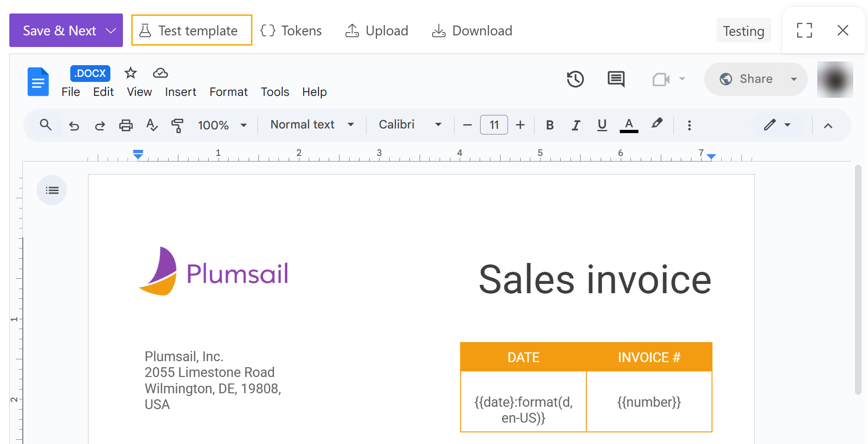The image size is (868, 444).
Task: Show the document outline icon
Action: point(52,190)
